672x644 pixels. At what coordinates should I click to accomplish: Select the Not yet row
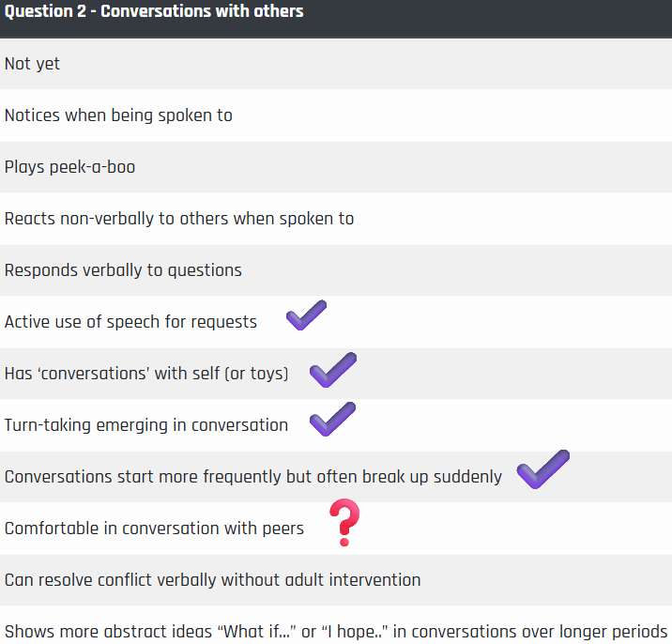click(x=336, y=64)
